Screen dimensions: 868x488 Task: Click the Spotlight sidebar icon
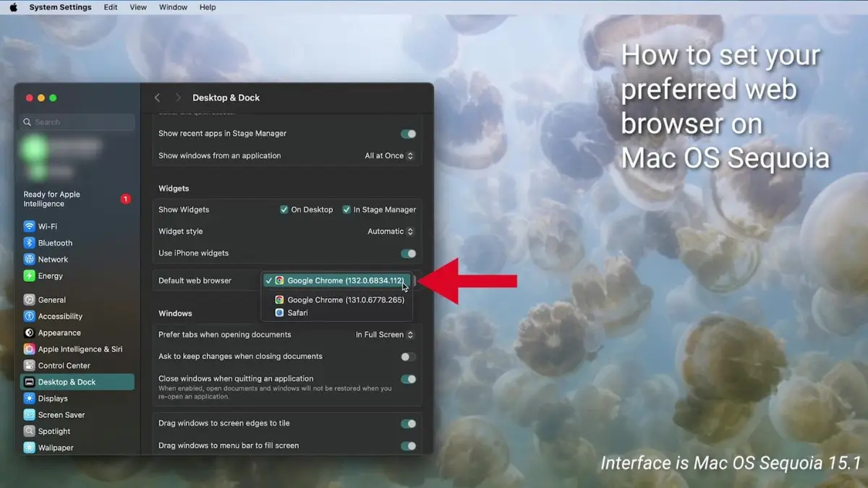[x=29, y=431]
